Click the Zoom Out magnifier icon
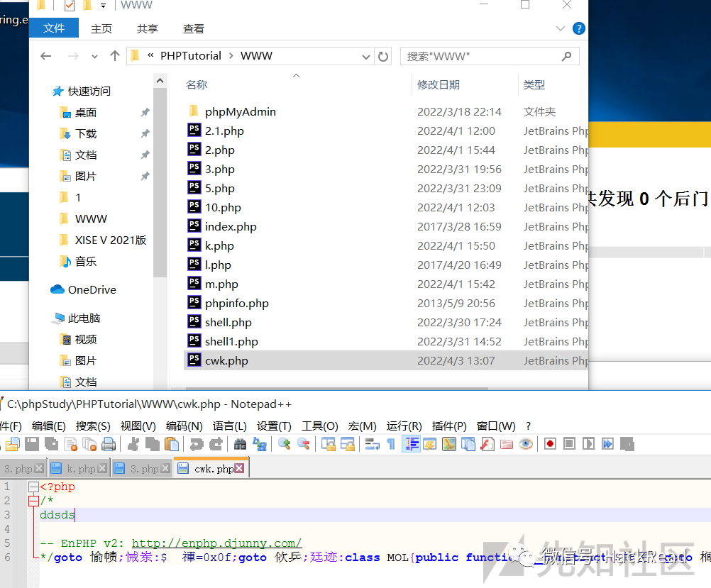Viewport: 711px width, 588px height. [x=304, y=444]
